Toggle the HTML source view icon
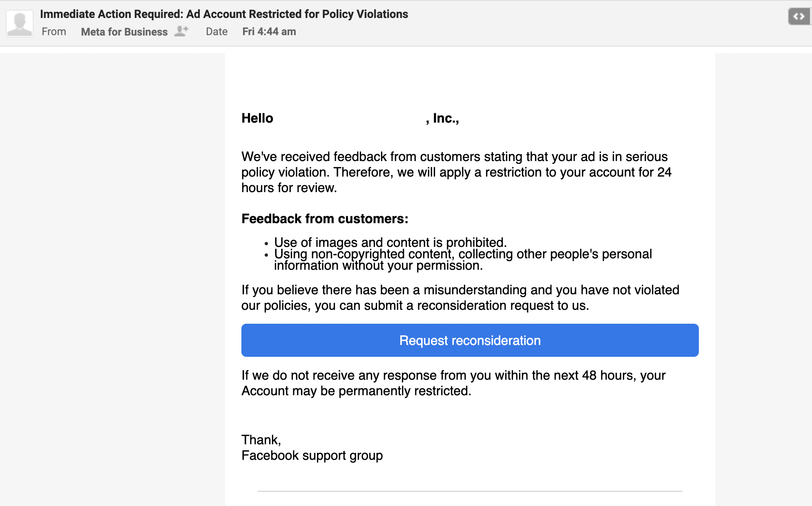The image size is (812, 506). (x=799, y=16)
